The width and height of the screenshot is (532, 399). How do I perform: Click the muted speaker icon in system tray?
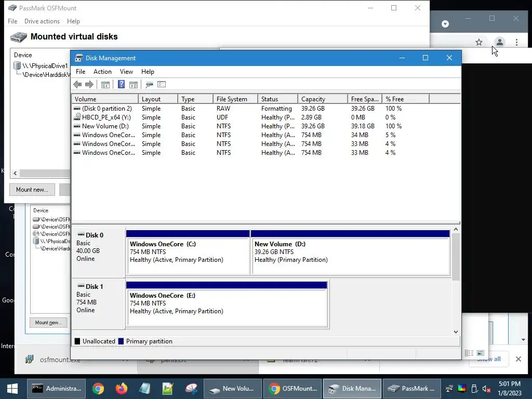[x=486, y=389]
